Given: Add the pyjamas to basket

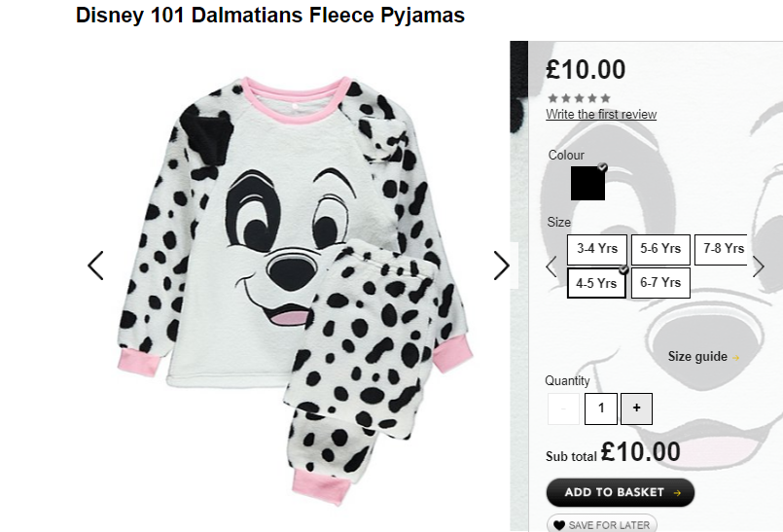Looking at the screenshot, I should [621, 492].
